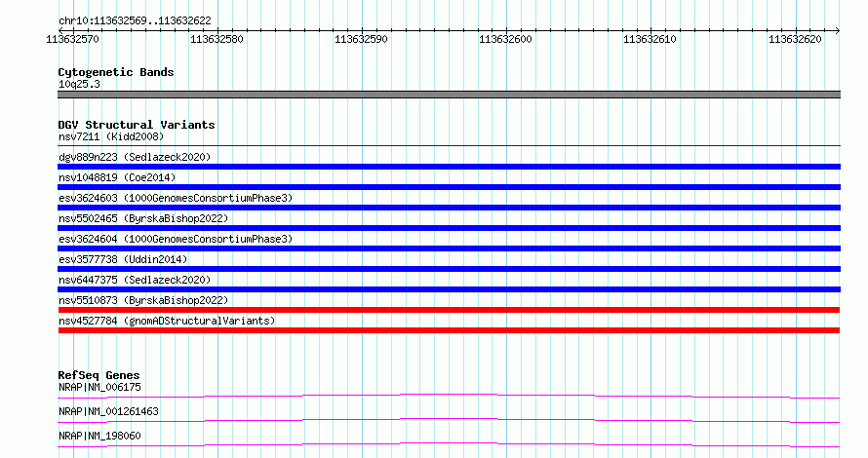Click the blue bar under nsv5502465
The width and height of the screenshot is (868, 458).
tap(449, 228)
